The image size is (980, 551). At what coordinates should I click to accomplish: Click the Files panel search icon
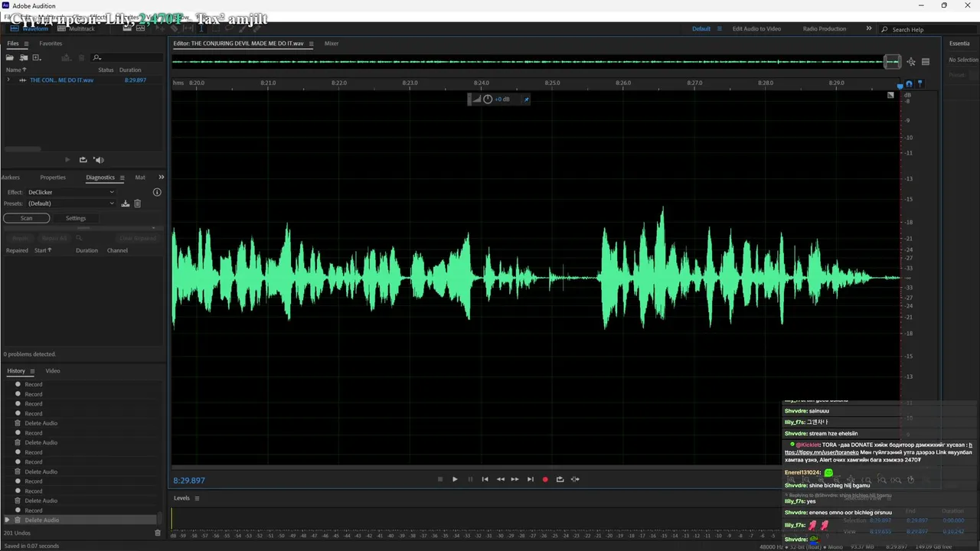[x=97, y=57]
